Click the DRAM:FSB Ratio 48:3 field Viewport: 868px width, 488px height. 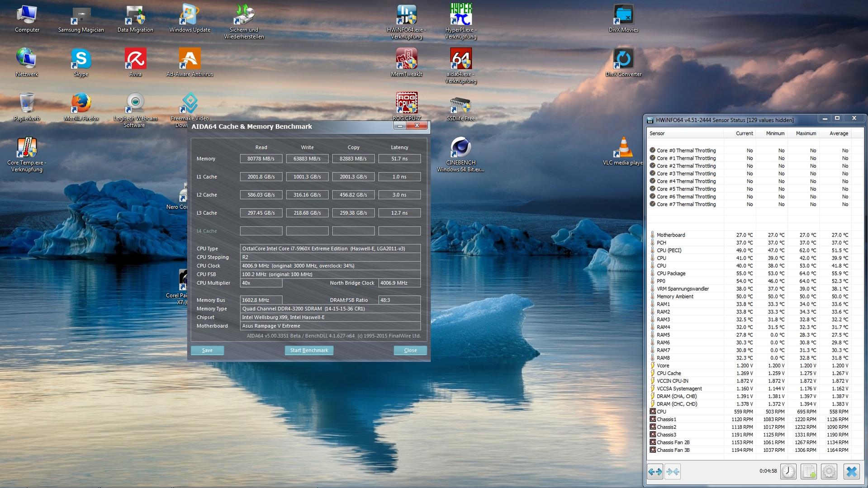tap(399, 300)
